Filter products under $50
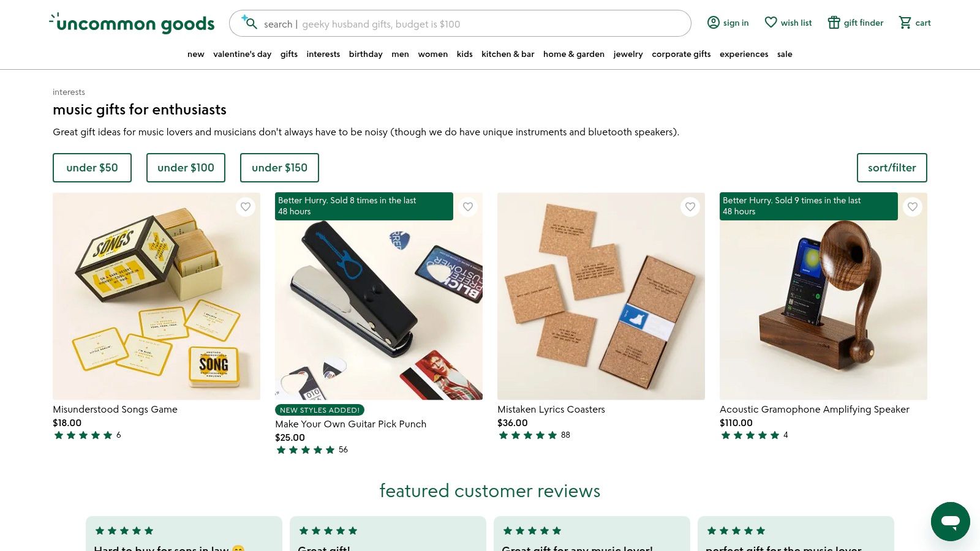 [92, 167]
